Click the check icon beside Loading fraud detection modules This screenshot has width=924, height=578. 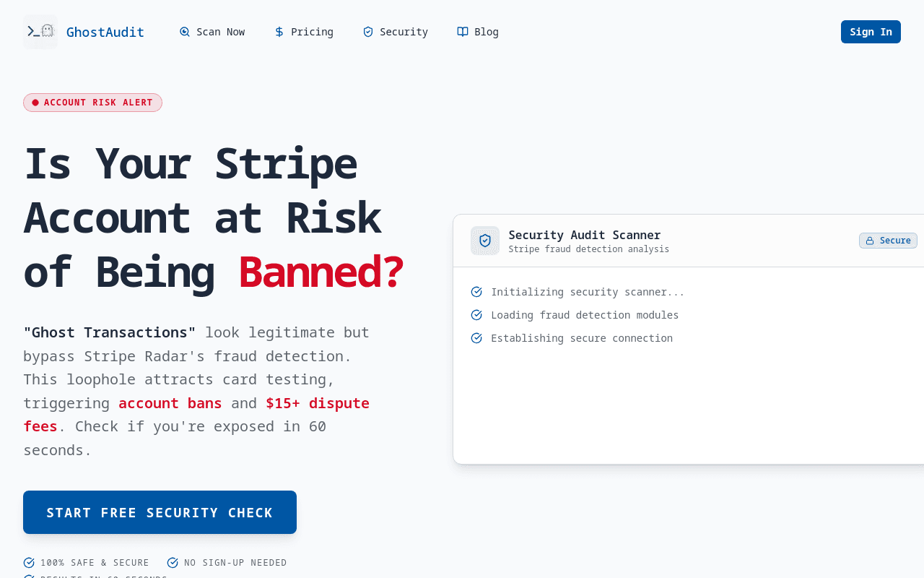pyautogui.click(x=476, y=315)
